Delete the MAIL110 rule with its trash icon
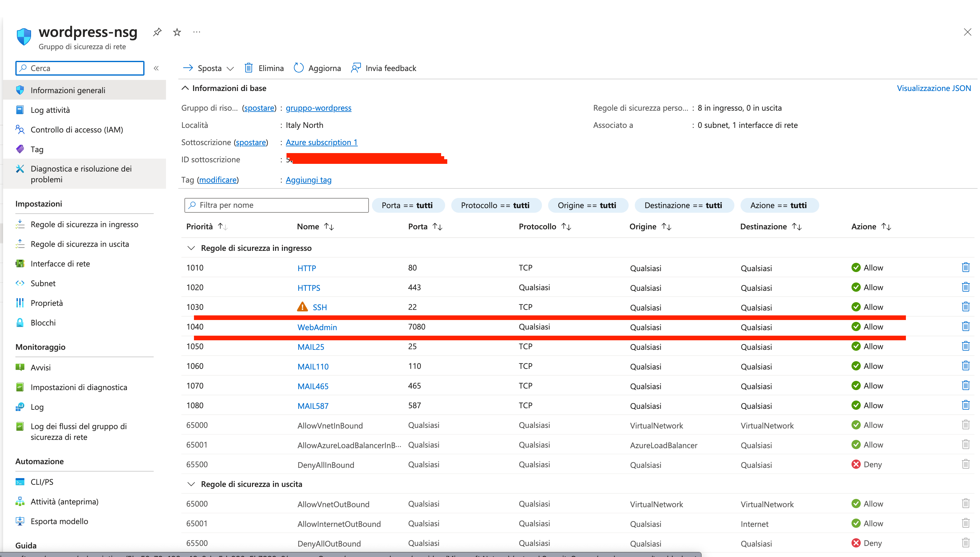 click(966, 366)
